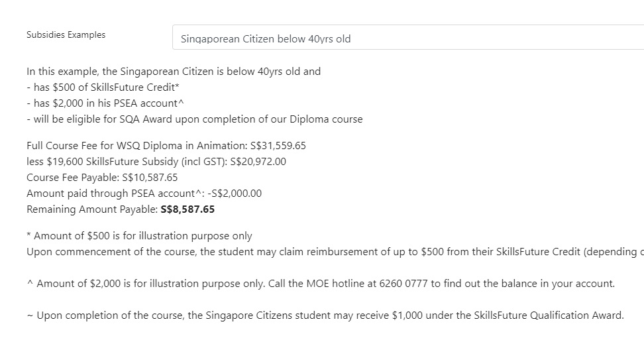The image size is (644, 346).
Task: Click the Subsidies Examples label
Action: click(x=66, y=35)
